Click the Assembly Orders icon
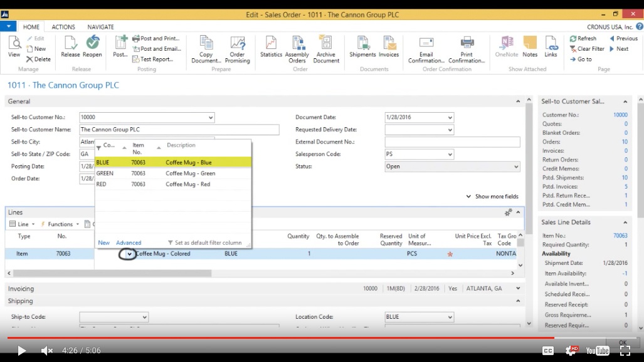 click(297, 48)
